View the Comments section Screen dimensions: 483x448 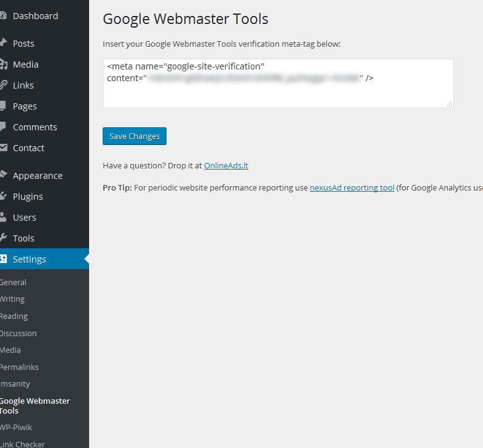tap(35, 127)
